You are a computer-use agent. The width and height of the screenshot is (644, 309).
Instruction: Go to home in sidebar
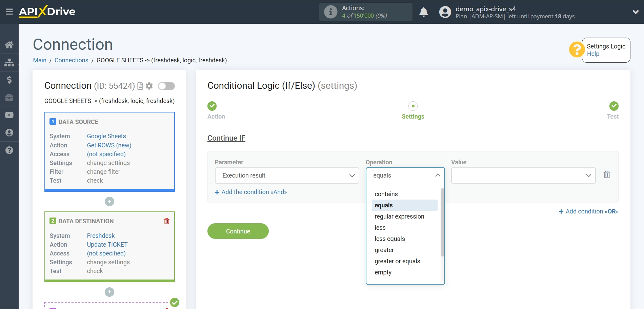pyautogui.click(x=9, y=45)
